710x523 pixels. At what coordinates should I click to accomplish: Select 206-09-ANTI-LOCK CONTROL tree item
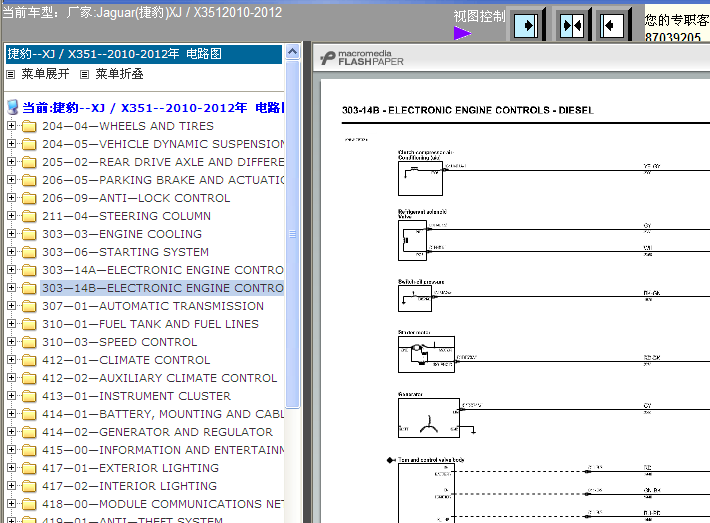point(136,198)
